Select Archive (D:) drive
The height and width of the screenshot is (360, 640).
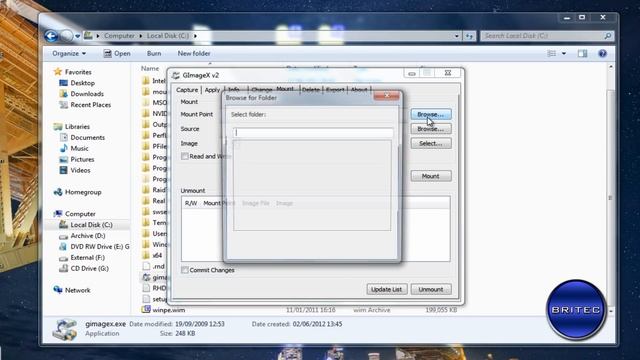click(x=87, y=236)
